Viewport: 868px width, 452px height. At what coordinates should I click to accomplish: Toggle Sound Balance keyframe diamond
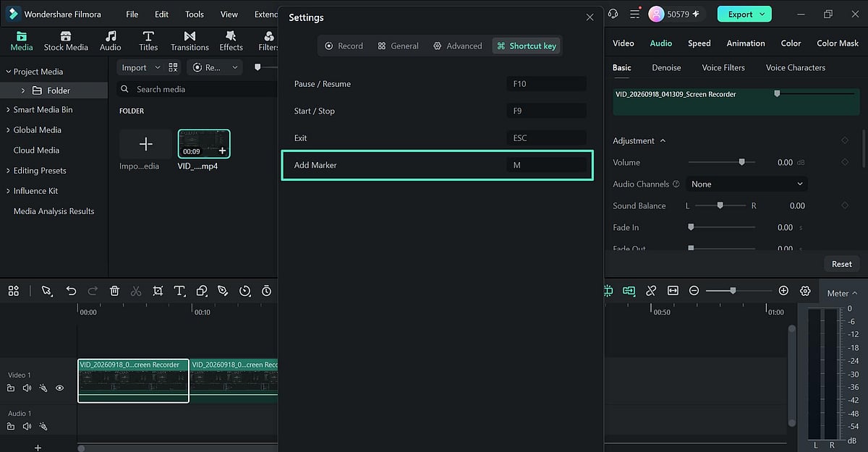tap(845, 205)
